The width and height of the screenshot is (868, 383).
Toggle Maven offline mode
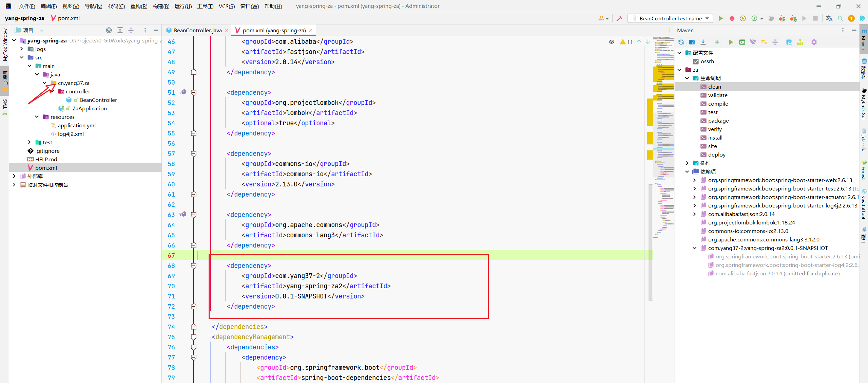753,42
